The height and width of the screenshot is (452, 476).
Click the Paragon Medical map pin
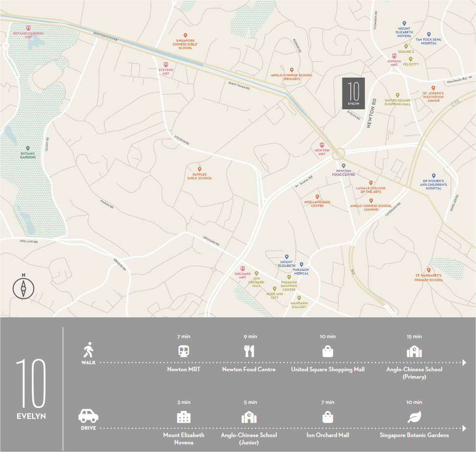301,264
